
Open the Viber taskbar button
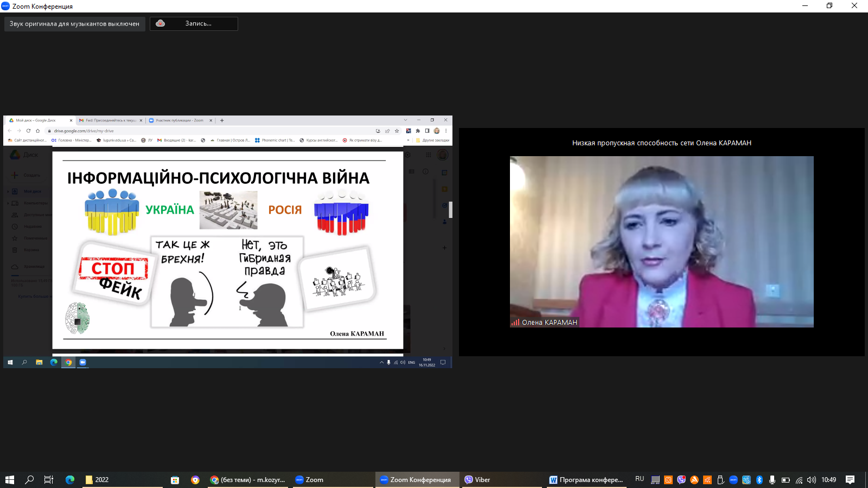[477, 480]
